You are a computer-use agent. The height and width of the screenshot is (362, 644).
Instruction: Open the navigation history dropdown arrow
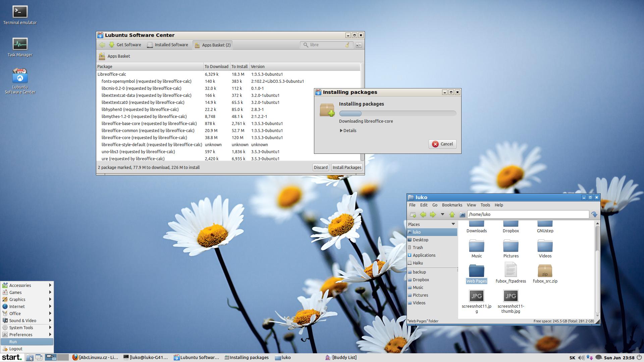(x=442, y=215)
